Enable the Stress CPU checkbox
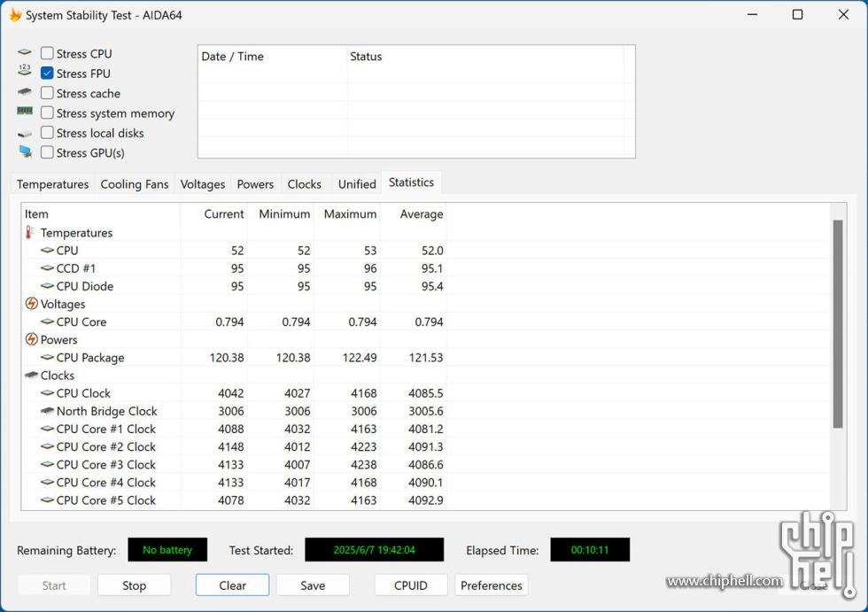The height and width of the screenshot is (612, 868). (47, 53)
